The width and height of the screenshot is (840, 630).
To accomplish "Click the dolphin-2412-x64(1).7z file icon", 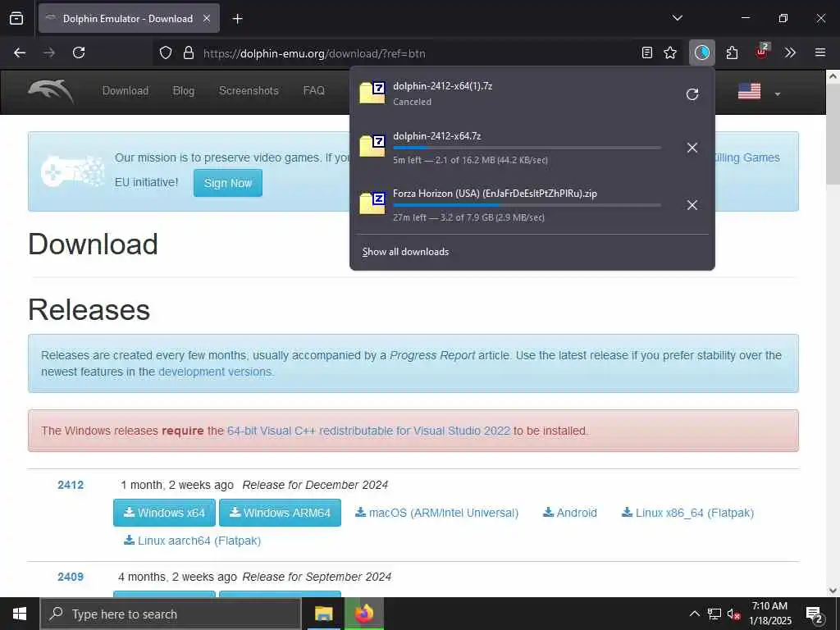I will point(372,93).
